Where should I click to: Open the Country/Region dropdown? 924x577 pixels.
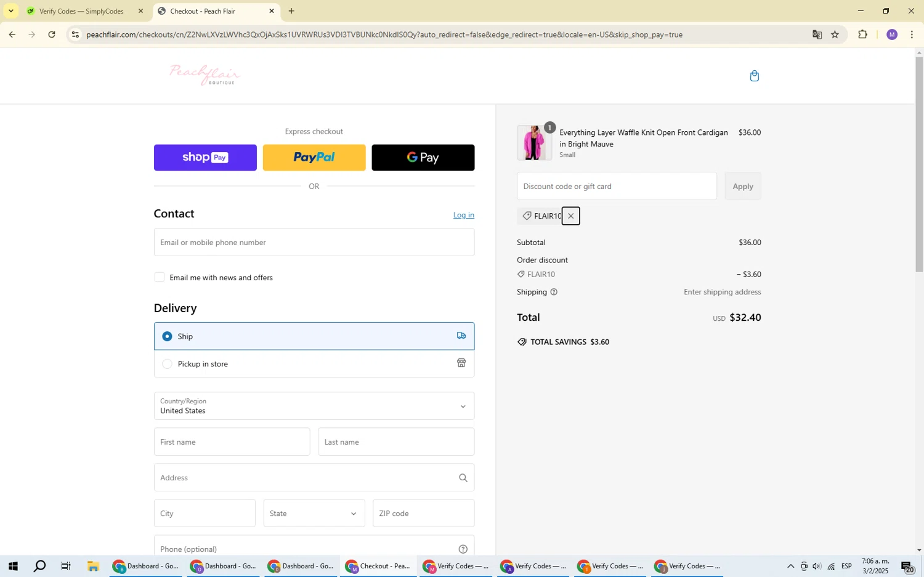tap(314, 406)
